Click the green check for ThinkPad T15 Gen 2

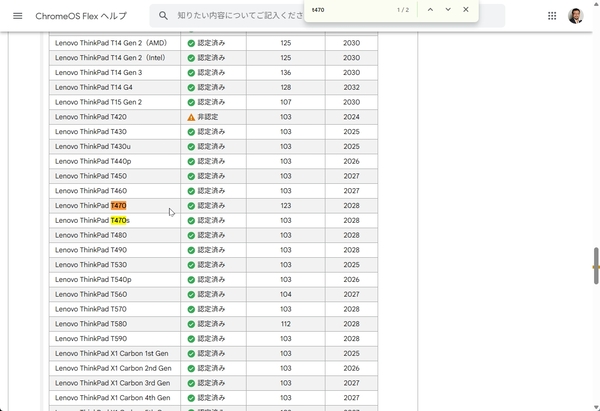pyautogui.click(x=191, y=103)
